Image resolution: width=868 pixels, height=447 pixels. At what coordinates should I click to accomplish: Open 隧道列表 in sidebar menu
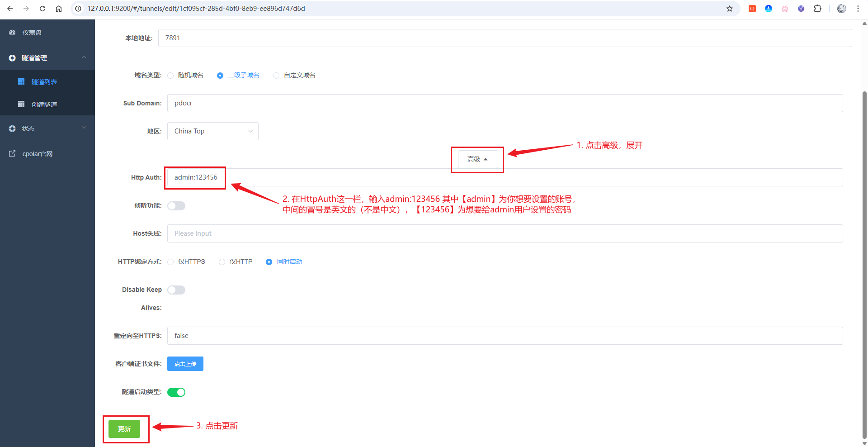[x=44, y=82]
